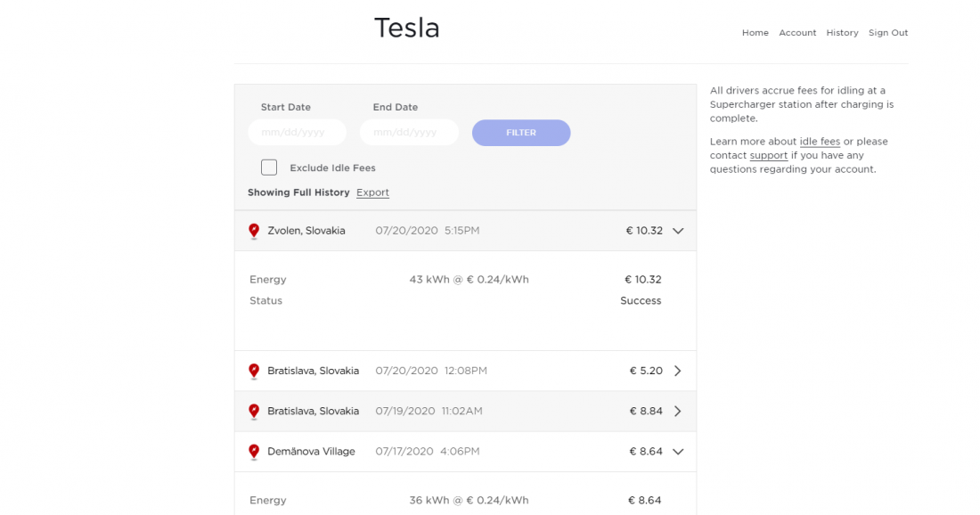Click the 43 kWh @ € 0.24/kWh detail
The height and width of the screenshot is (515, 980).
(x=469, y=280)
